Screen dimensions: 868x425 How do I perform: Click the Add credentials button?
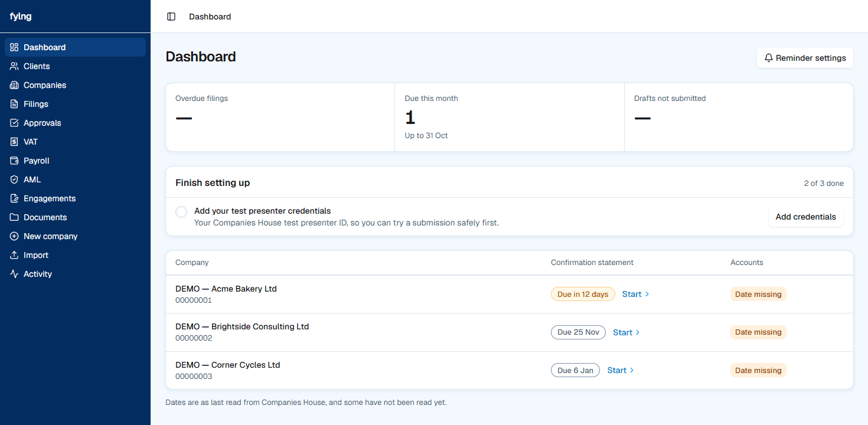click(x=805, y=217)
